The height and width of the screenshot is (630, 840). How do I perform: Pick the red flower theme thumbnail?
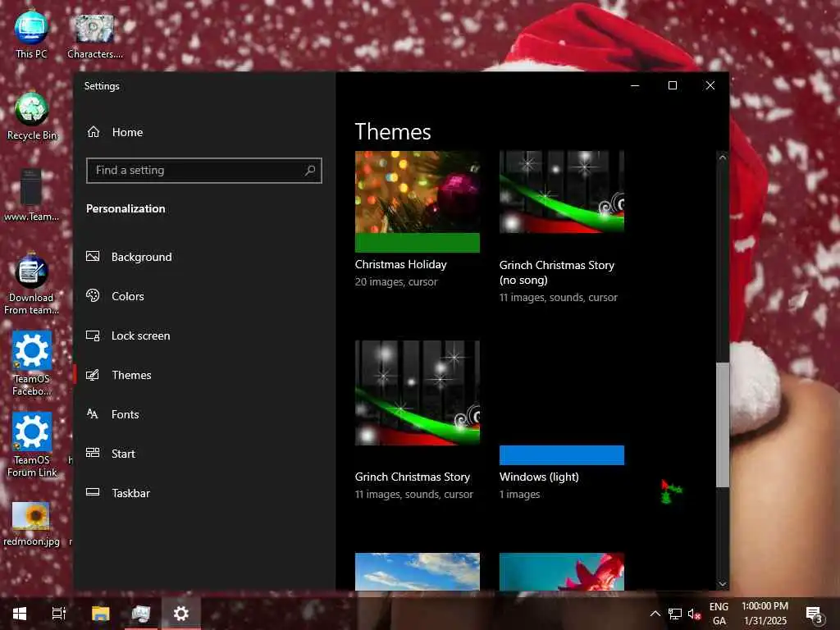click(x=561, y=572)
